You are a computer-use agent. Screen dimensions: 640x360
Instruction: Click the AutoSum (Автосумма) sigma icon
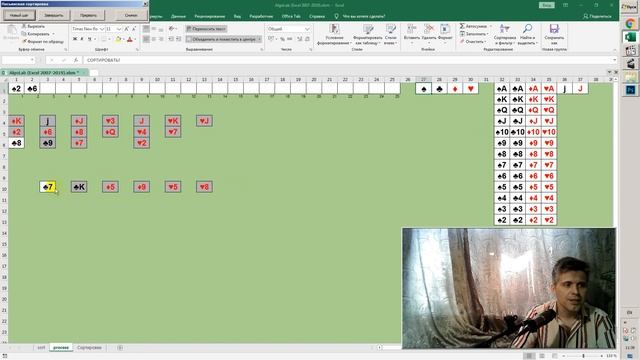coord(462,26)
